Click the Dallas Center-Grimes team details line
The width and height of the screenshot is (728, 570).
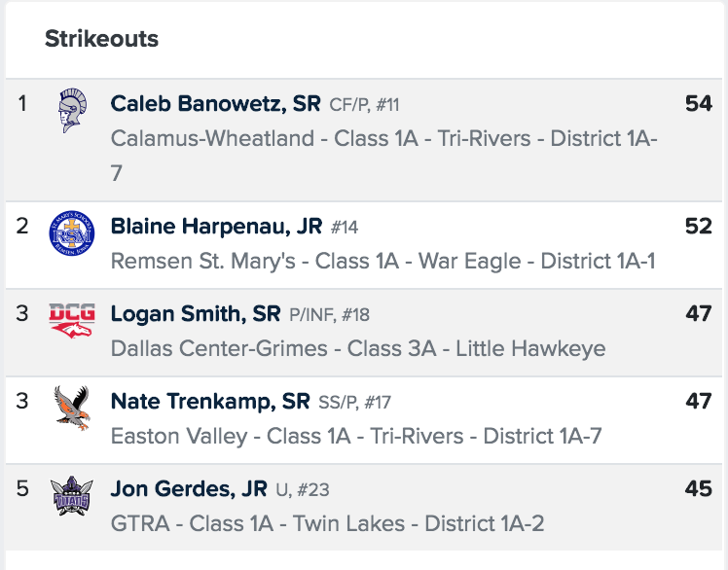[x=358, y=348]
